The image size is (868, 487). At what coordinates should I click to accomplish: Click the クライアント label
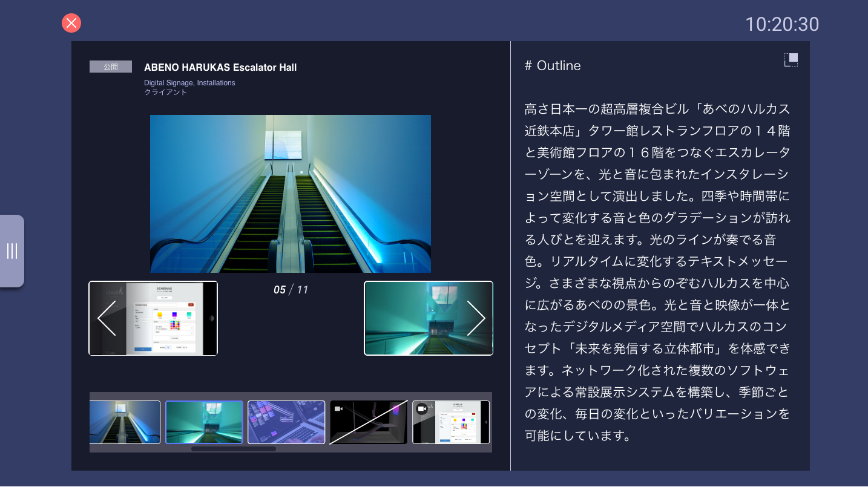point(166,93)
